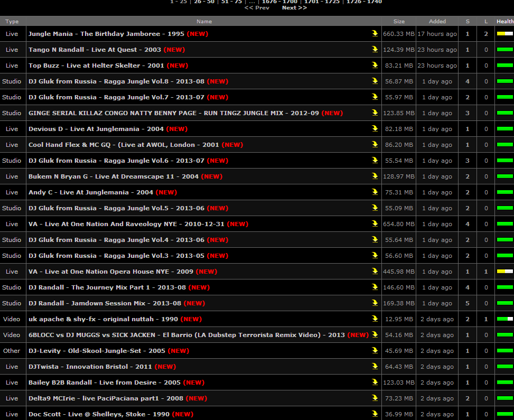Image resolution: width=514 pixels, height=420 pixels.
Task: Open DJ Randall The Journey Mix Part 1
Action: [x=107, y=287]
